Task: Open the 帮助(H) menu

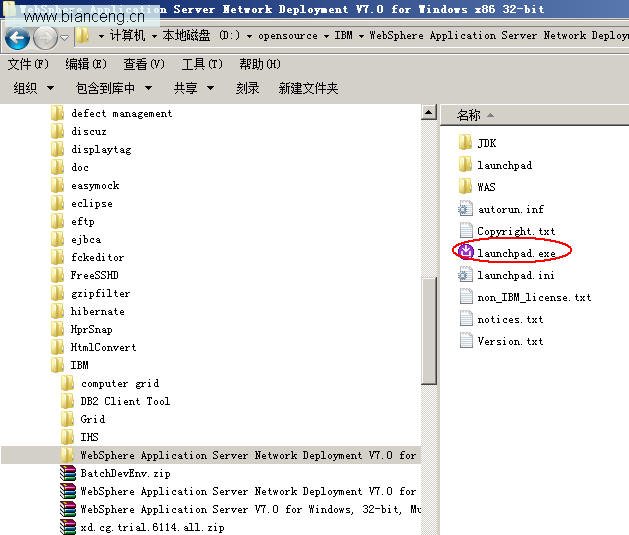Action: [x=260, y=64]
